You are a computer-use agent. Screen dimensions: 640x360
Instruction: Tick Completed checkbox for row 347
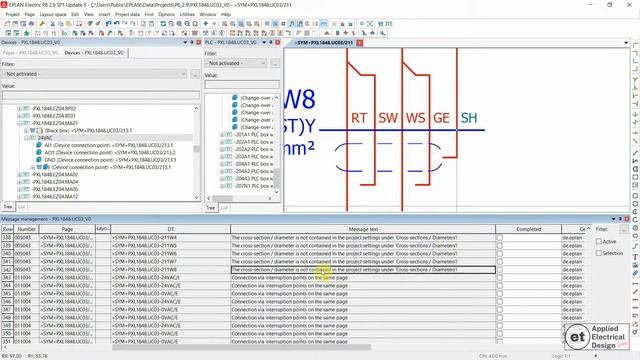pos(500,309)
